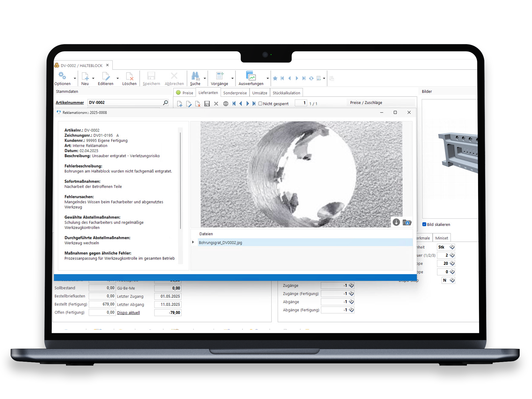Mark favorite with the star icon
The width and height of the screenshot is (532, 399).
point(275,78)
